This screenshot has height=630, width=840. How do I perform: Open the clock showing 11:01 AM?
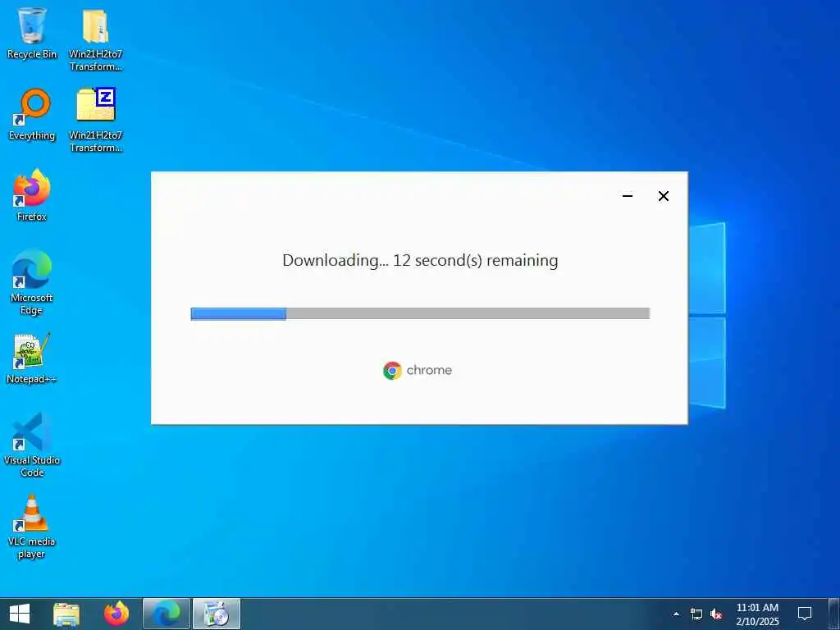(x=757, y=614)
